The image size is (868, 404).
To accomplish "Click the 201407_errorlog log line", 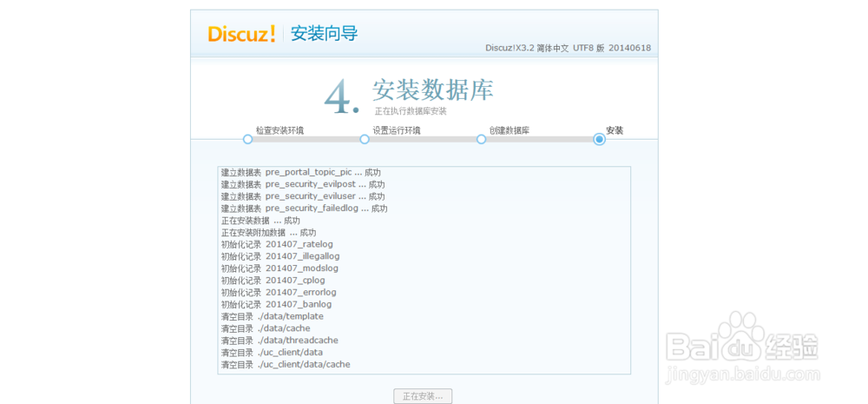I will pos(279,293).
